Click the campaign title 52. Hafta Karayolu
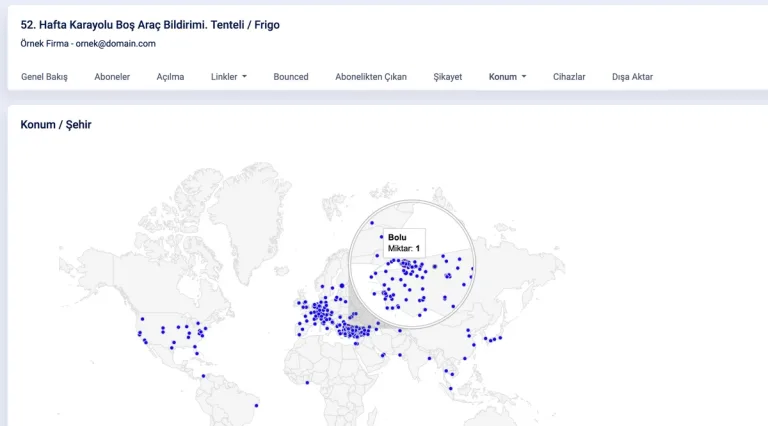The width and height of the screenshot is (768, 426). [150, 24]
